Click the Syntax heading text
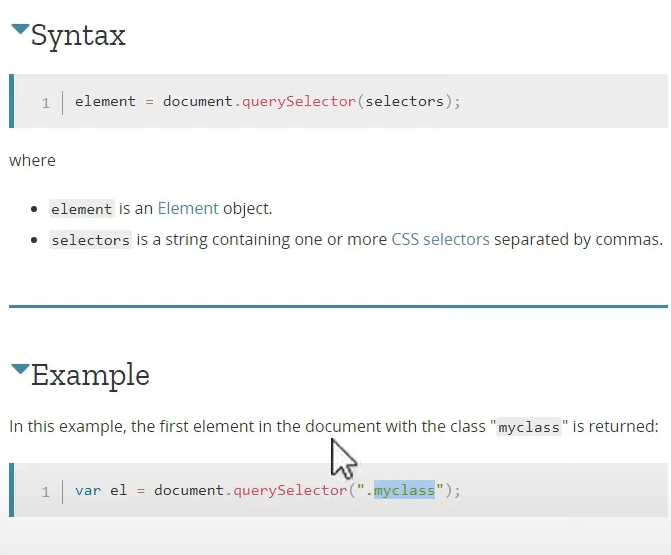 pyautogui.click(x=78, y=35)
